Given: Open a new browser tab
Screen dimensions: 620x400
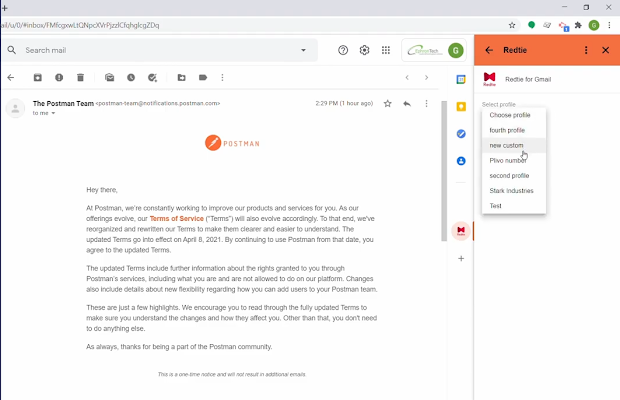Looking at the screenshot, I should pos(4,8).
